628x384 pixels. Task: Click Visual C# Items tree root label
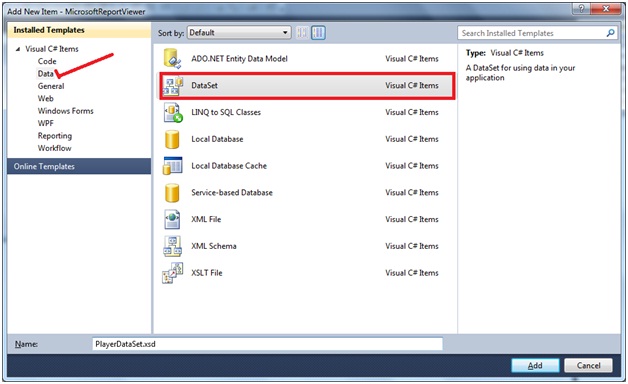(x=52, y=49)
